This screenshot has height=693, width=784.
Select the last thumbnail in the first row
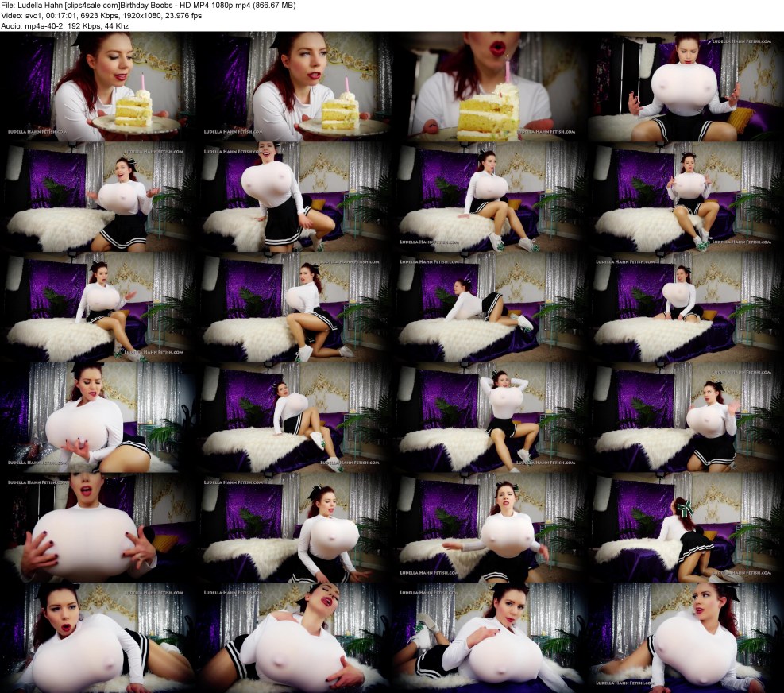point(685,87)
